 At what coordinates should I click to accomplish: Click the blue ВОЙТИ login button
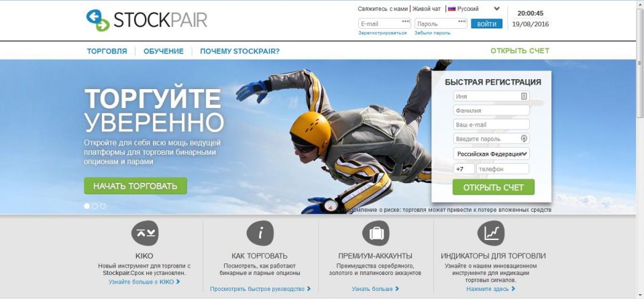[x=487, y=24]
